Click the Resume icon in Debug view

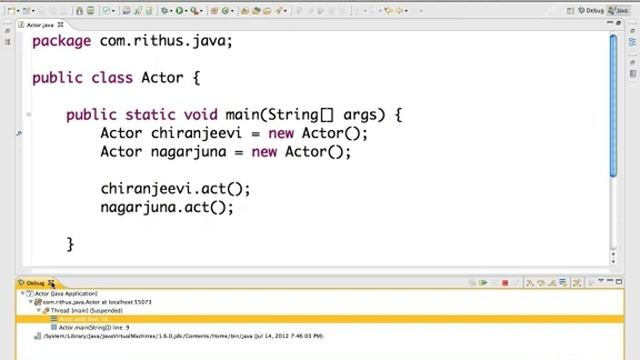point(483,282)
